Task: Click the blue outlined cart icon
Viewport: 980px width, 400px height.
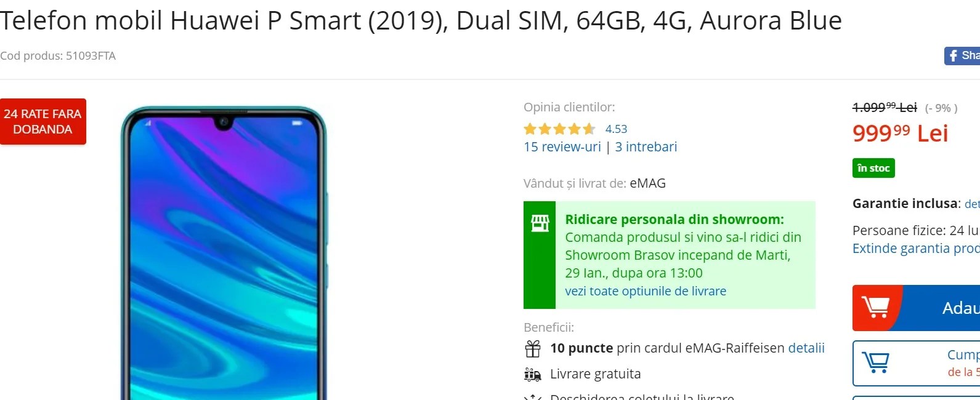Action: click(875, 362)
